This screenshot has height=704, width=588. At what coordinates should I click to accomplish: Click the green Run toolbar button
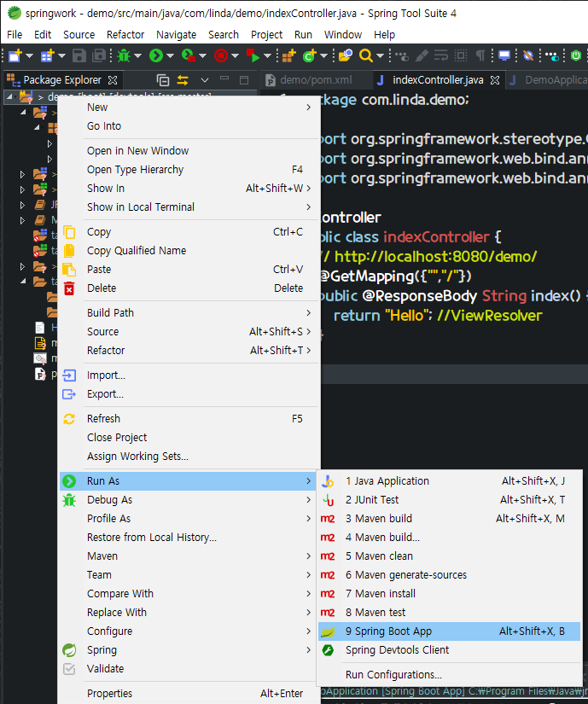click(x=156, y=55)
